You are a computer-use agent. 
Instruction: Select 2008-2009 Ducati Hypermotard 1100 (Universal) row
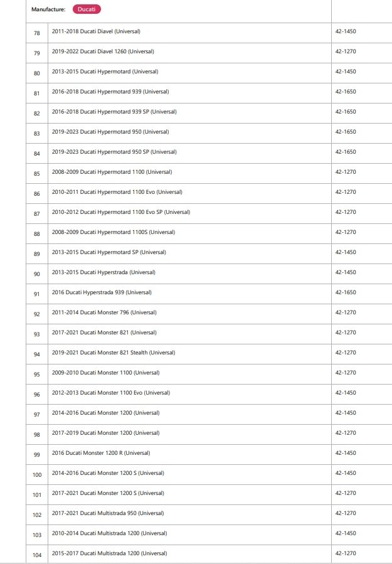click(x=112, y=172)
